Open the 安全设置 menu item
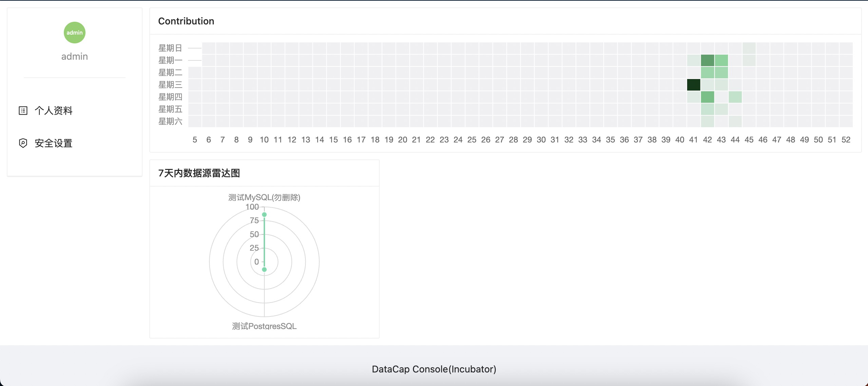 point(53,143)
